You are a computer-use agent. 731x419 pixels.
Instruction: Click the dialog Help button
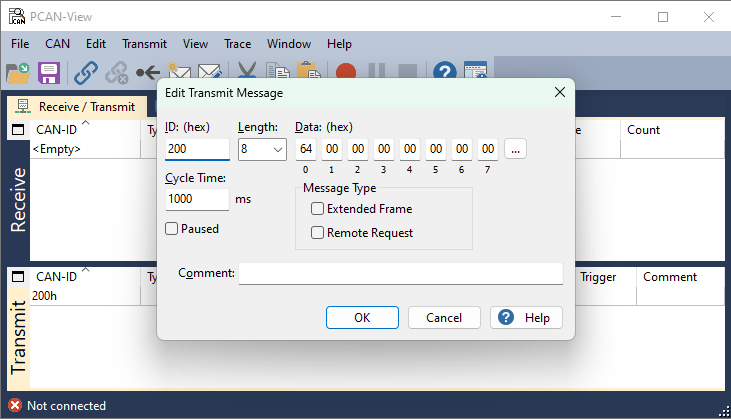pos(526,317)
